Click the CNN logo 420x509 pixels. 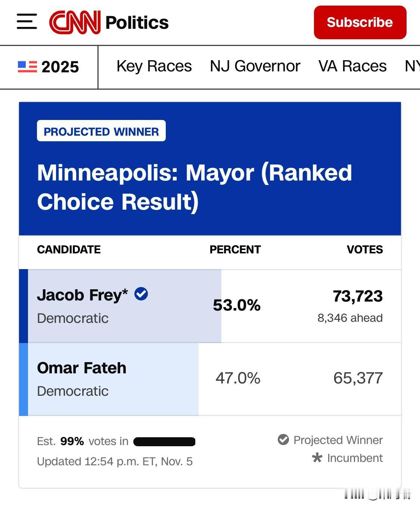[75, 22]
